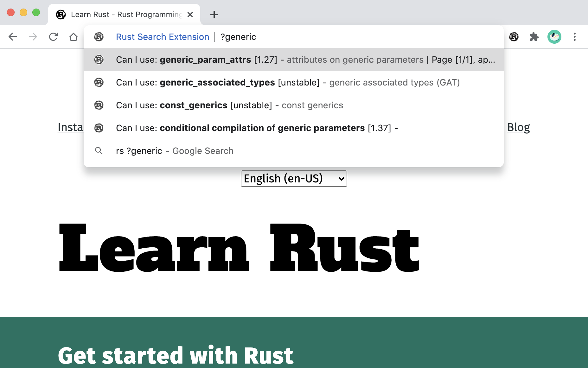Open a new tab with plus button
The image size is (588, 368).
[214, 15]
